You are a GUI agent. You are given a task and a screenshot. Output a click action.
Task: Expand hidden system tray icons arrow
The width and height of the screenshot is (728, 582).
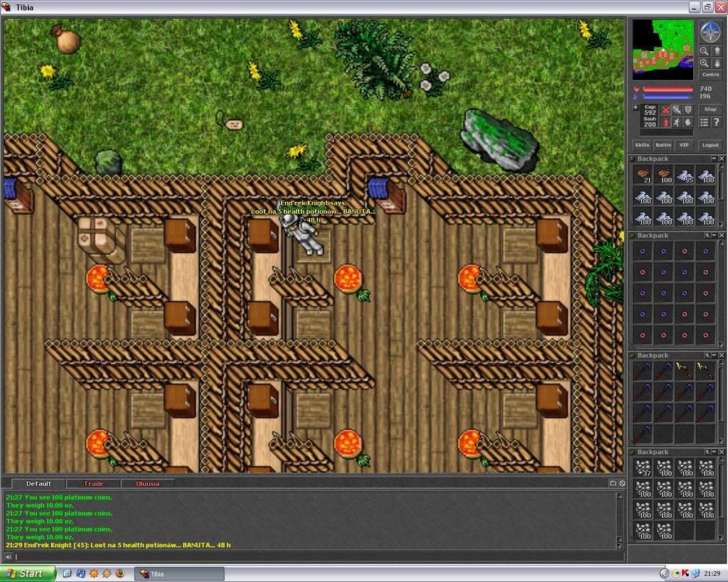[665, 573]
